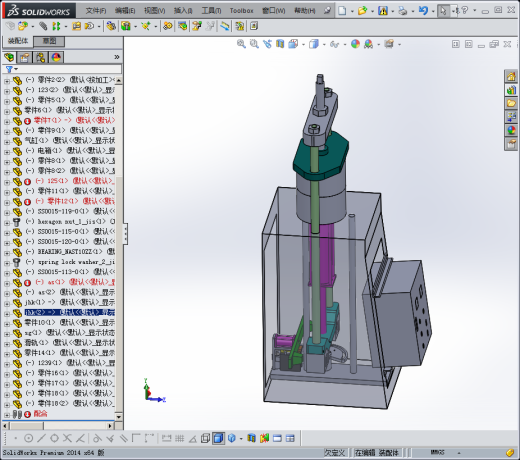Screen dimensions: 520x460
Task: Click the Undo arrow icon
Action: pos(423,11)
